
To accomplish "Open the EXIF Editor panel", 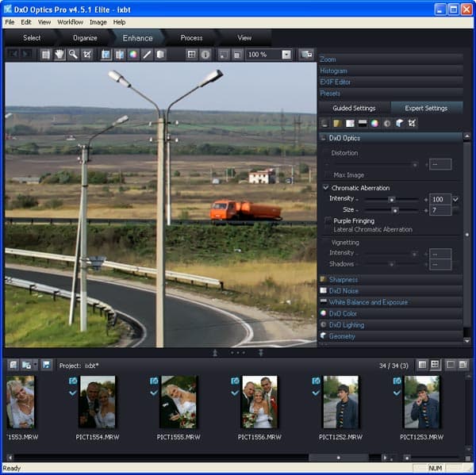I will tap(390, 82).
